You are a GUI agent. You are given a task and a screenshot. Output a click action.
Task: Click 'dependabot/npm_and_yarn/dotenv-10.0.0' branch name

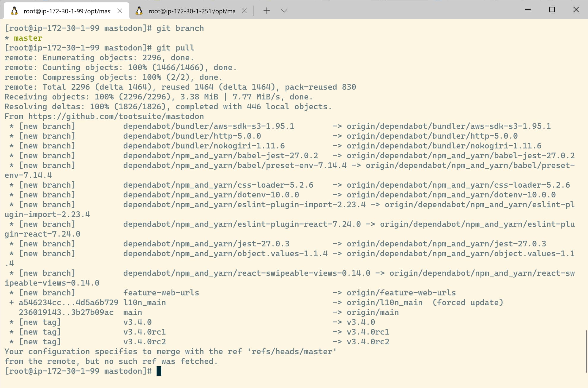pos(211,195)
